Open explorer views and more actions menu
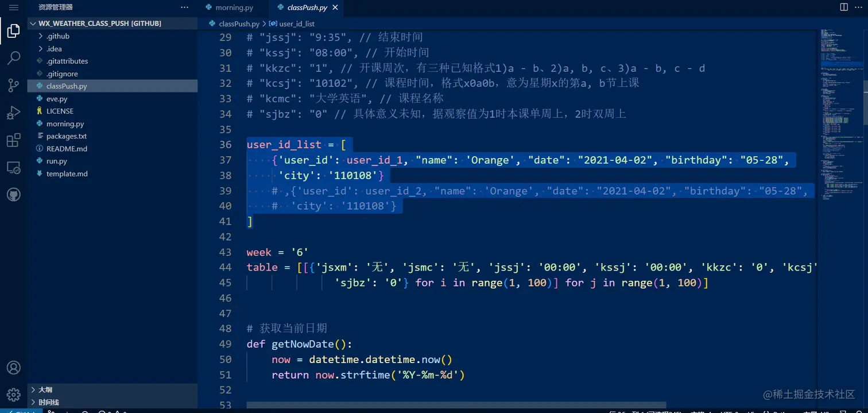Image resolution: width=868 pixels, height=413 pixels. (x=184, y=7)
